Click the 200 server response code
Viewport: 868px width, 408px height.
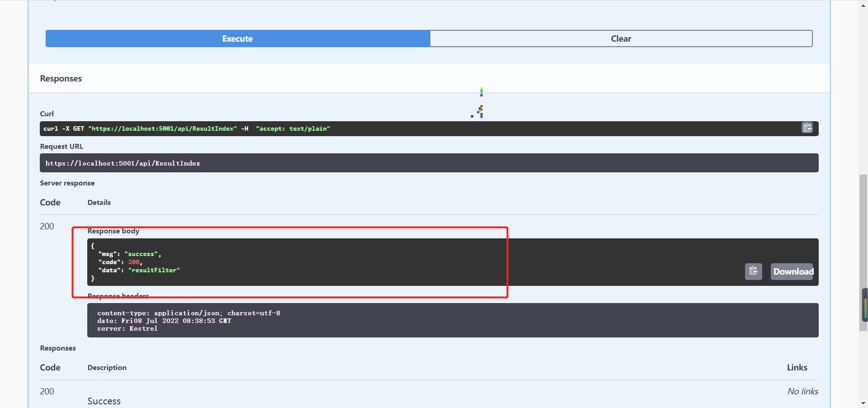tap(47, 226)
